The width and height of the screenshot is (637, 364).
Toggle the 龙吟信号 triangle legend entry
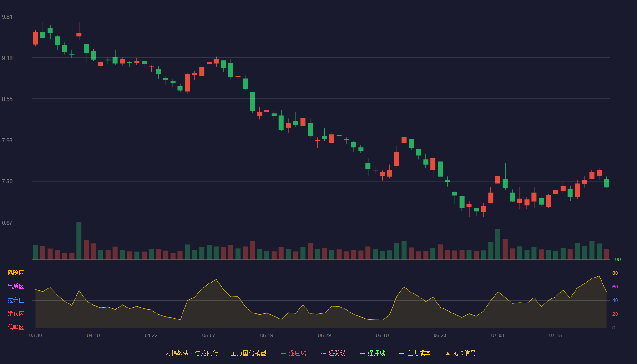pyautogui.click(x=460, y=353)
